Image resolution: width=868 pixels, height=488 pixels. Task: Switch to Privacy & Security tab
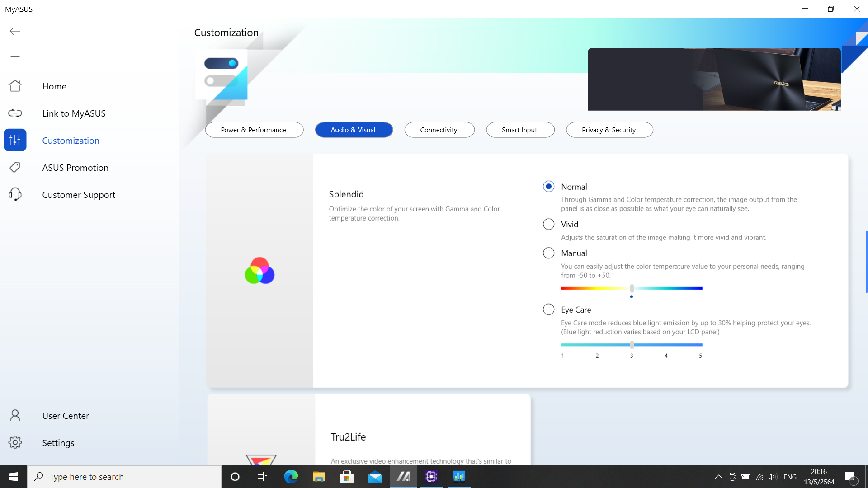(609, 130)
